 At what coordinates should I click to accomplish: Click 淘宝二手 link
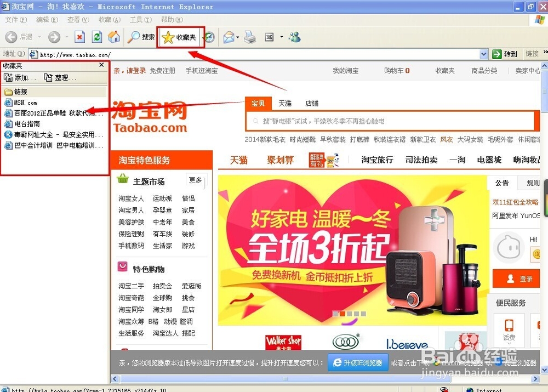tap(131, 286)
